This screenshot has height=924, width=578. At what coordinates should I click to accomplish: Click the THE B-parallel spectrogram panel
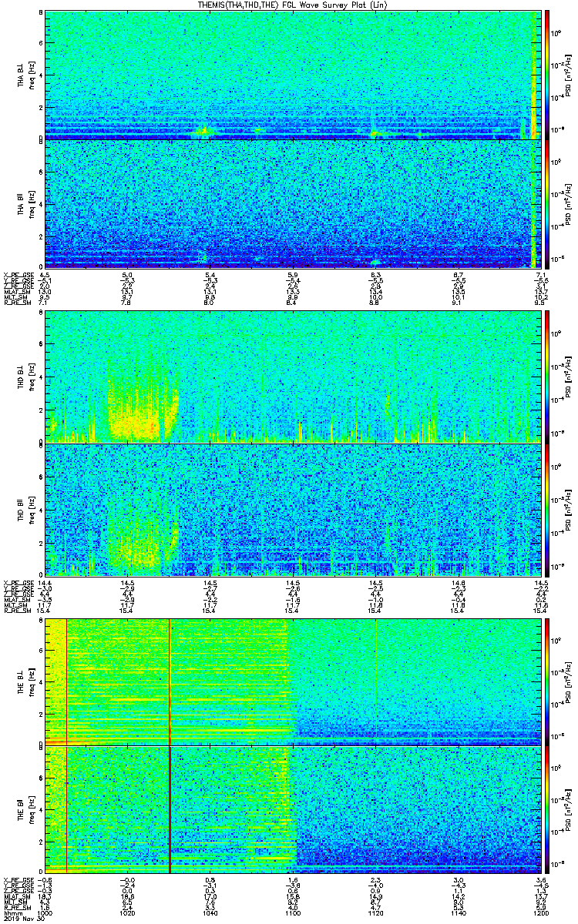291,809
